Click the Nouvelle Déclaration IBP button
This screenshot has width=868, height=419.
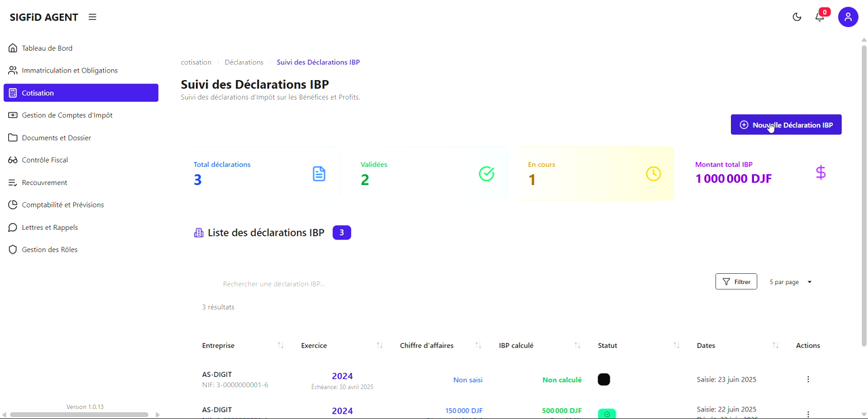[785, 124]
